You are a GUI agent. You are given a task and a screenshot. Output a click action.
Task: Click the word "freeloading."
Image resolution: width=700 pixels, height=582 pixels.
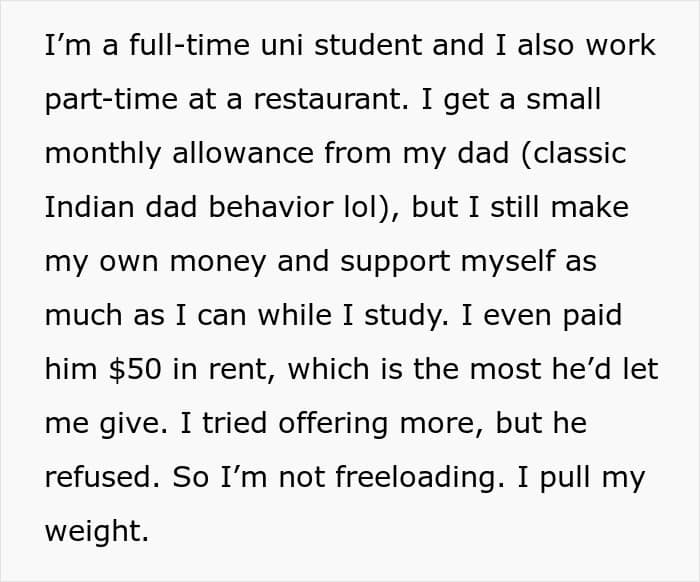pyautogui.click(x=420, y=479)
